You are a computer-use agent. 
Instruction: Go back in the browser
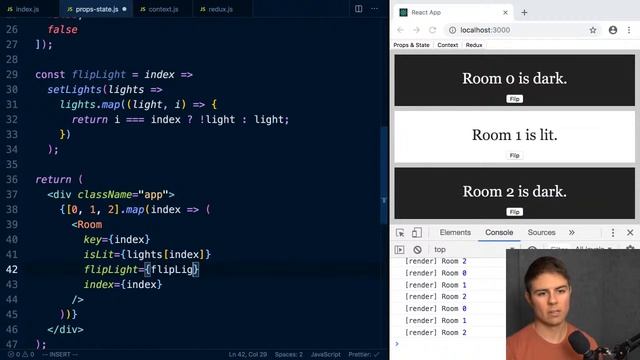[400, 30]
